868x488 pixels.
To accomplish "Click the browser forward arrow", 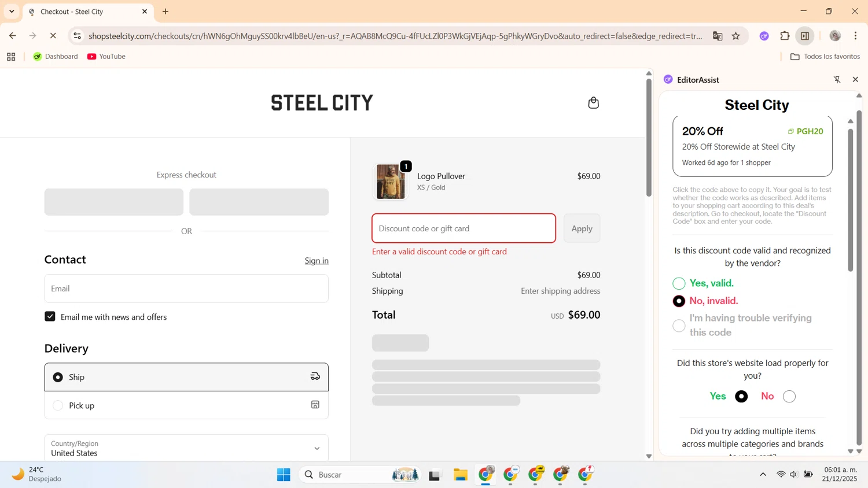I will tap(33, 36).
